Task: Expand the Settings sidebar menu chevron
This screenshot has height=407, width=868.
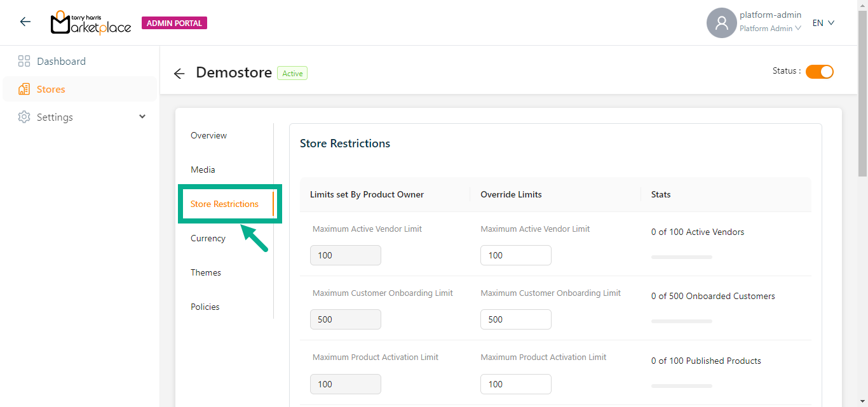Action: pyautogui.click(x=142, y=117)
